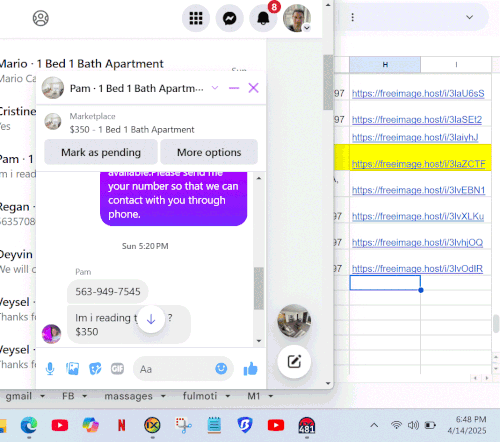Switch to the fulmoti sheet tab

coord(200,396)
